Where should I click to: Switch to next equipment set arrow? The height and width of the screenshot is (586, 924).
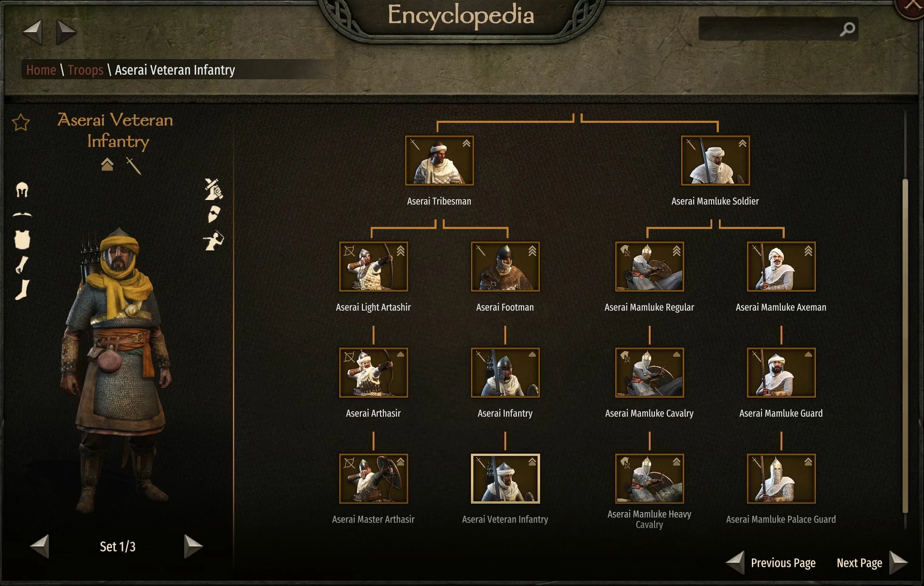point(193,546)
